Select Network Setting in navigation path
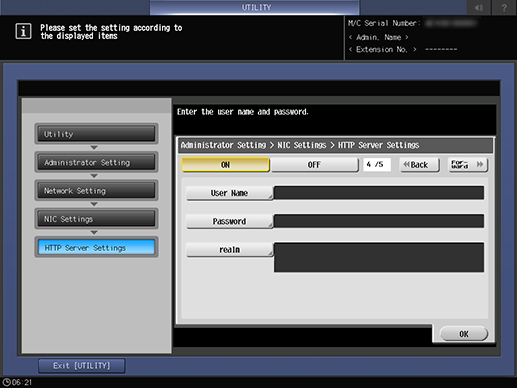This screenshot has height=388, width=517. tap(96, 191)
